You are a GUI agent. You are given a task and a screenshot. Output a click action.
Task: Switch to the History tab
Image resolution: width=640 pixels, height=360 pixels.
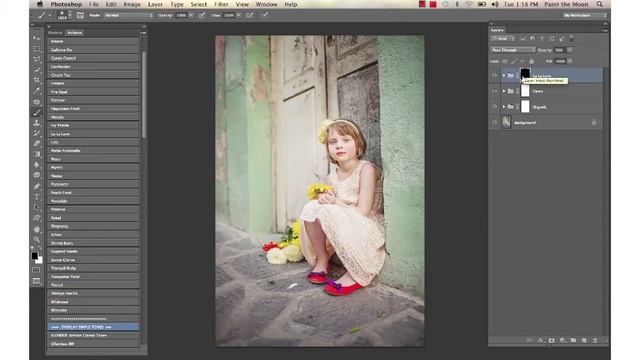(x=55, y=33)
